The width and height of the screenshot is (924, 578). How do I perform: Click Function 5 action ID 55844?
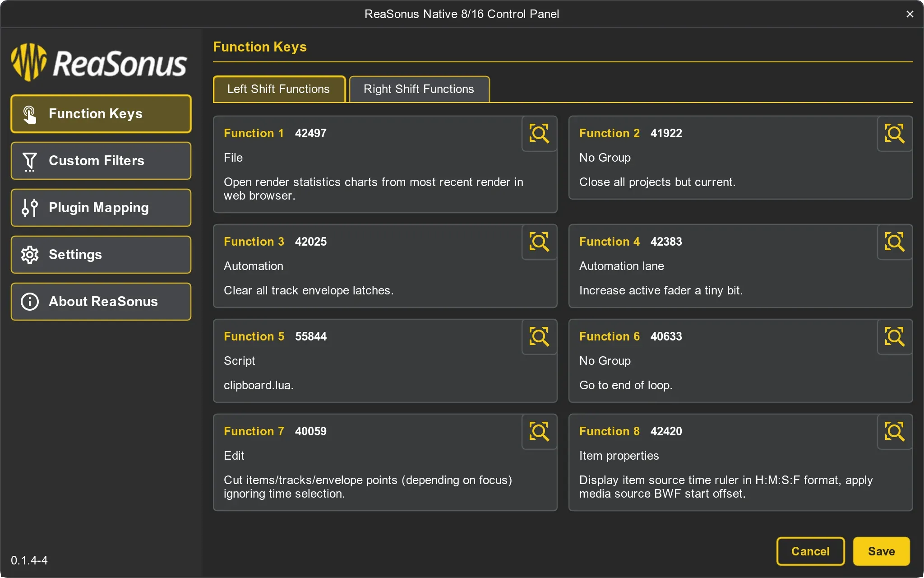pyautogui.click(x=310, y=336)
